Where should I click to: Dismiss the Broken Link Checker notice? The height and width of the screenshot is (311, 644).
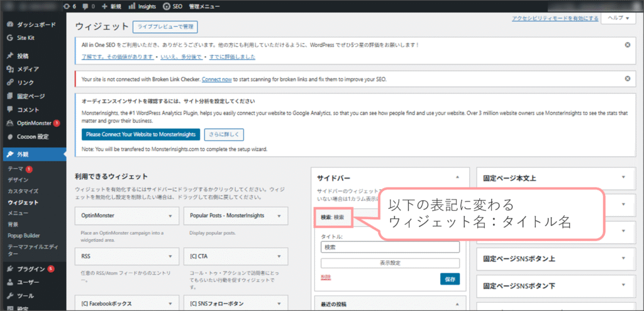(x=627, y=79)
